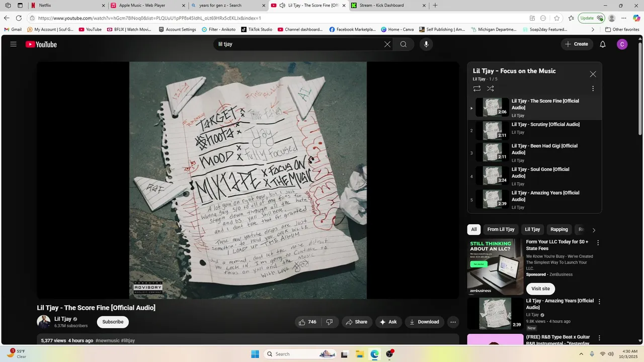
Task: Open the TikTok Studio bookmark
Action: [x=257, y=30]
